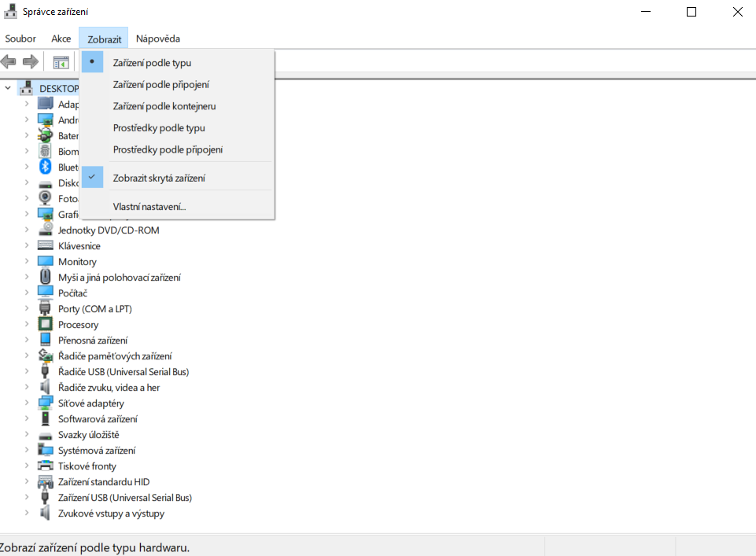This screenshot has height=556, width=756.
Task: Click the Back arrow toolbar icon
Action: tap(9, 61)
